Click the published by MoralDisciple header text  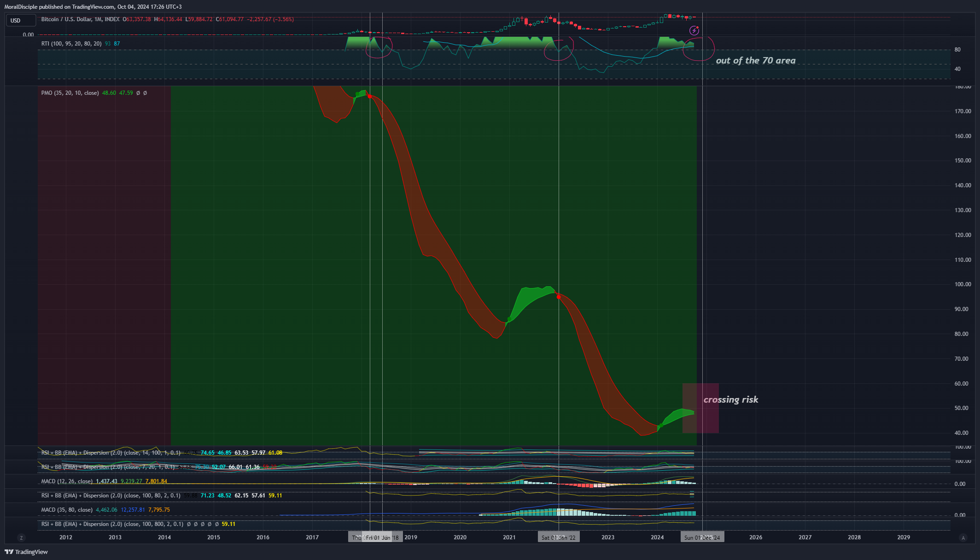(x=93, y=7)
